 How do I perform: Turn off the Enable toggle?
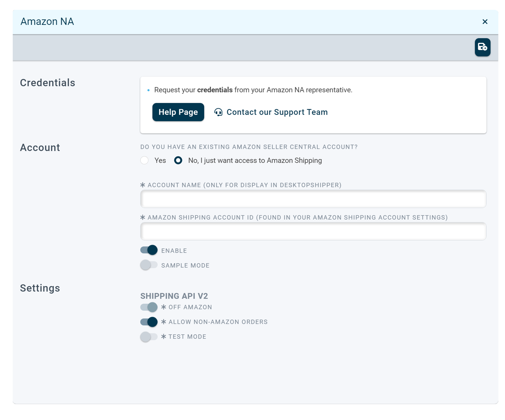pyautogui.click(x=149, y=250)
